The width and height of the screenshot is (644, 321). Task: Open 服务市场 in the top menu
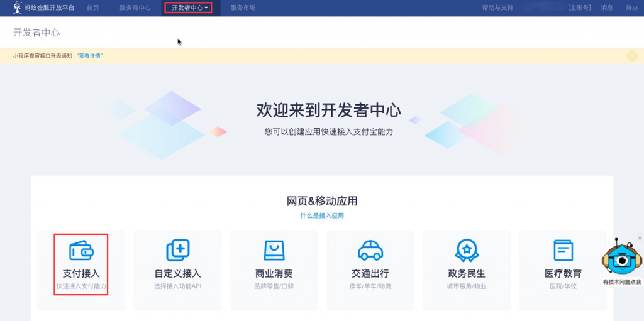coord(243,8)
